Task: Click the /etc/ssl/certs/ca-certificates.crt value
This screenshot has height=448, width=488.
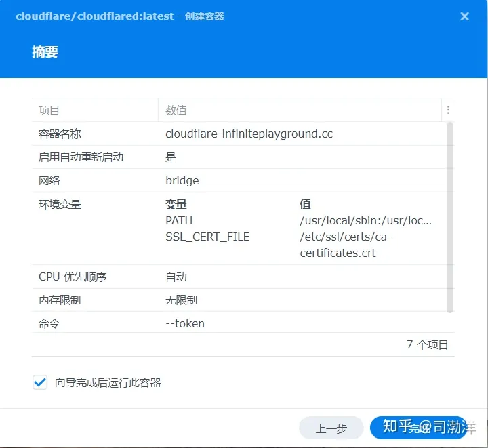Action: point(346,245)
